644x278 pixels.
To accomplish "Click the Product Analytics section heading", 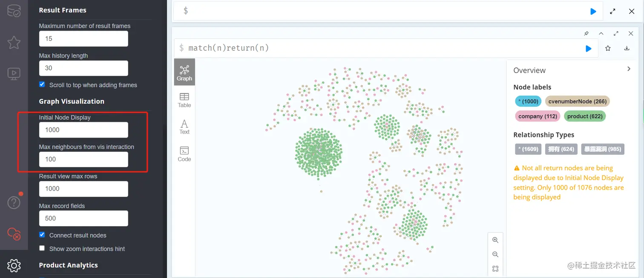I will 69,265.
